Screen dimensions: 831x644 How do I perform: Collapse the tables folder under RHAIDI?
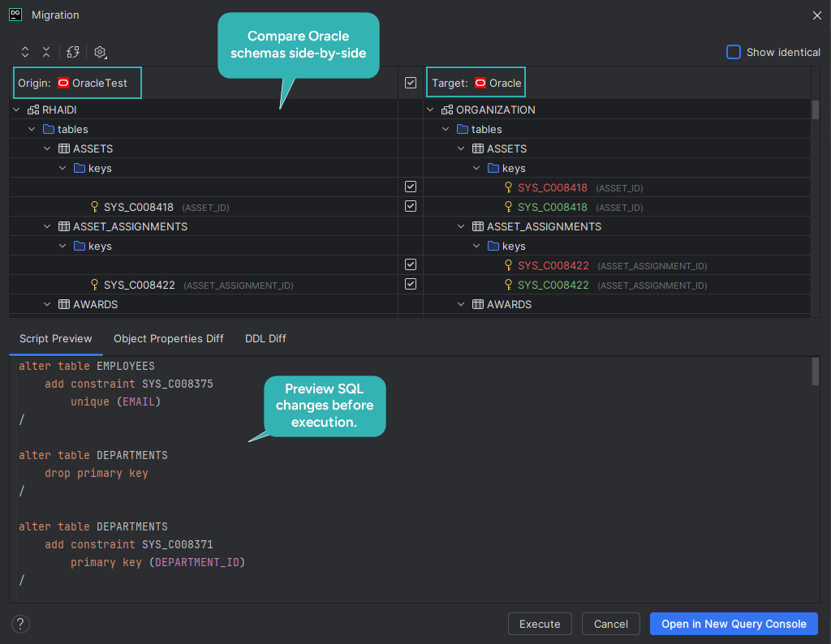coord(32,129)
